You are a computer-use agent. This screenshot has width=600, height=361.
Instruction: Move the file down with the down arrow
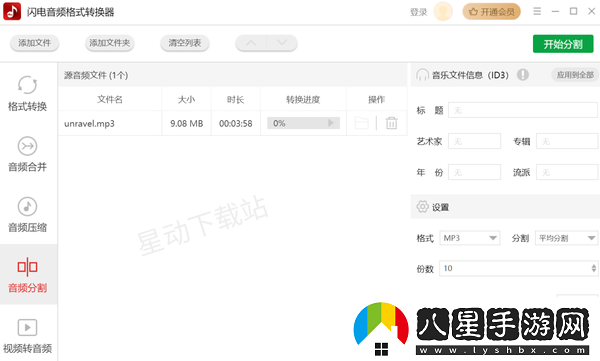click(282, 43)
